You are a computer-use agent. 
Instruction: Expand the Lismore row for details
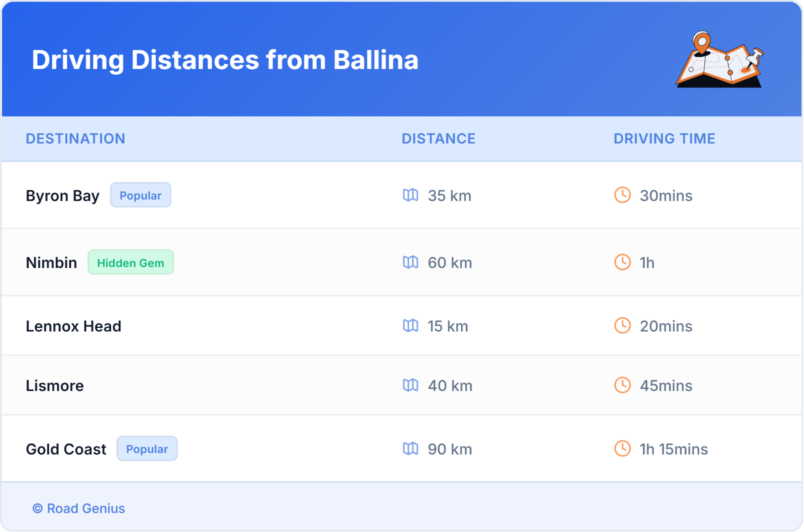click(54, 385)
